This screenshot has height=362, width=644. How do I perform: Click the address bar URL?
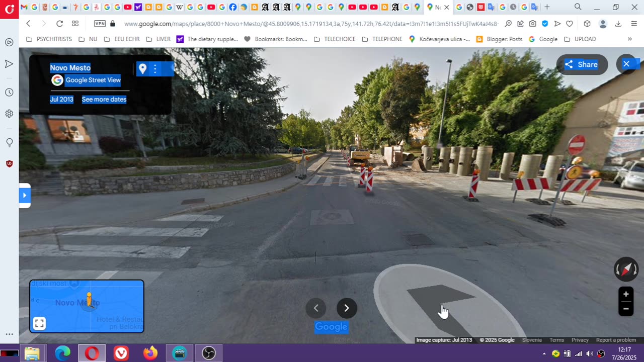pos(311,24)
